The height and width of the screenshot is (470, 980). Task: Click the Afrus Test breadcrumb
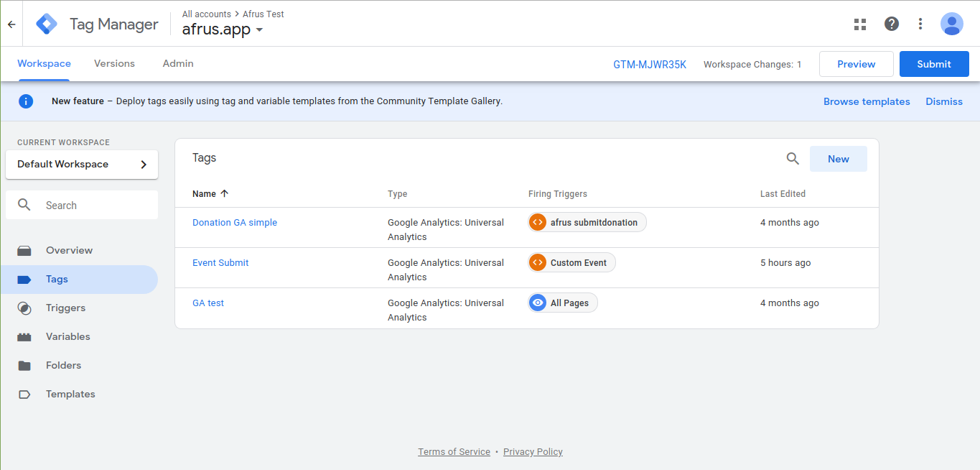[x=263, y=14]
